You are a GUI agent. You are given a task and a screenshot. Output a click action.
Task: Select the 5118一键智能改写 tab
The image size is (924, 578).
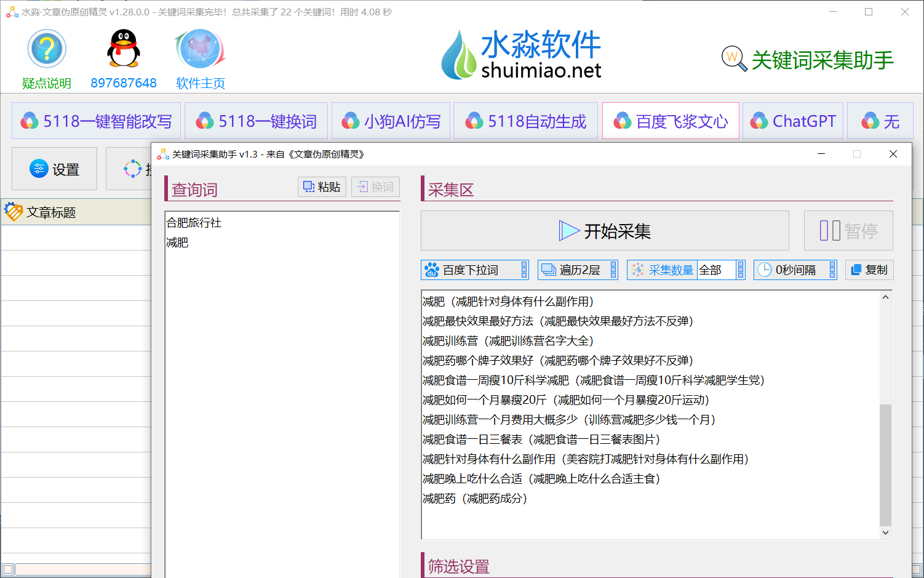(x=97, y=121)
